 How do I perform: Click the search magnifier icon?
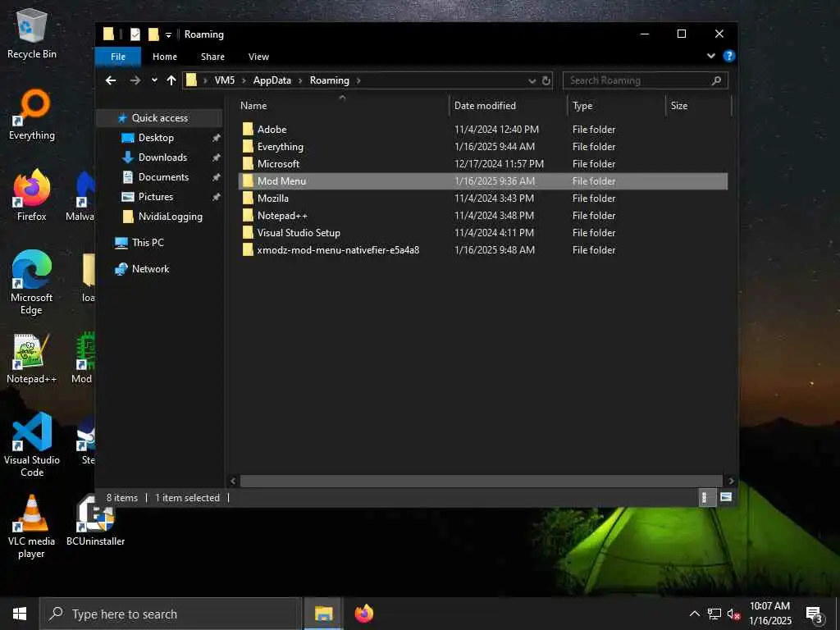716,80
